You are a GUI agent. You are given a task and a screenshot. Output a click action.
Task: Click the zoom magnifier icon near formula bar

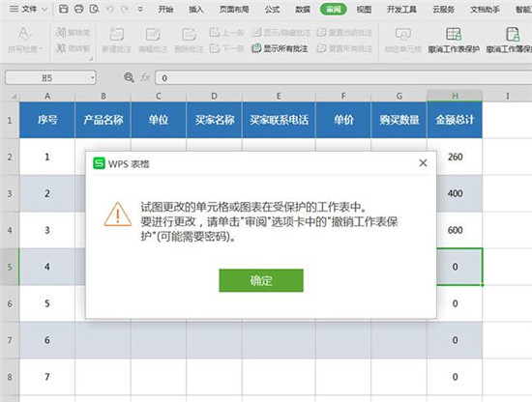pos(129,77)
